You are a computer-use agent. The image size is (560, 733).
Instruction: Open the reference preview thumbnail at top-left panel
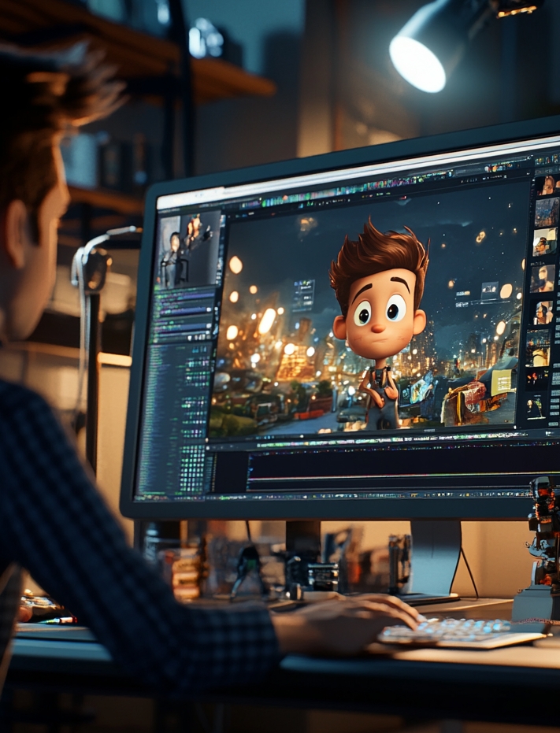click(x=190, y=250)
